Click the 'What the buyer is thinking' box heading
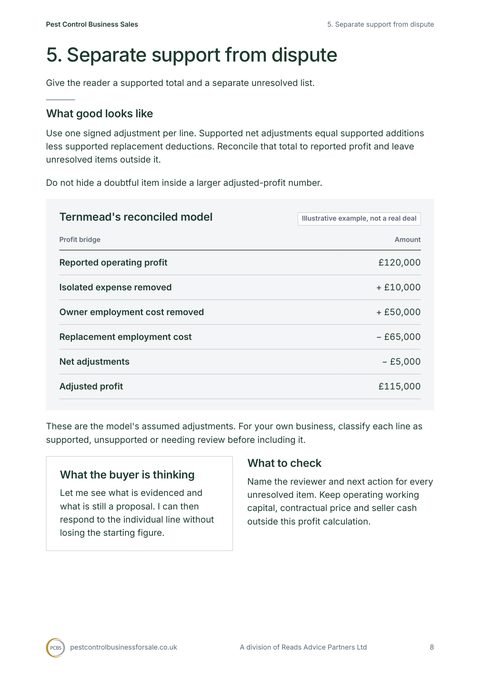The width and height of the screenshot is (480, 679). click(x=127, y=475)
